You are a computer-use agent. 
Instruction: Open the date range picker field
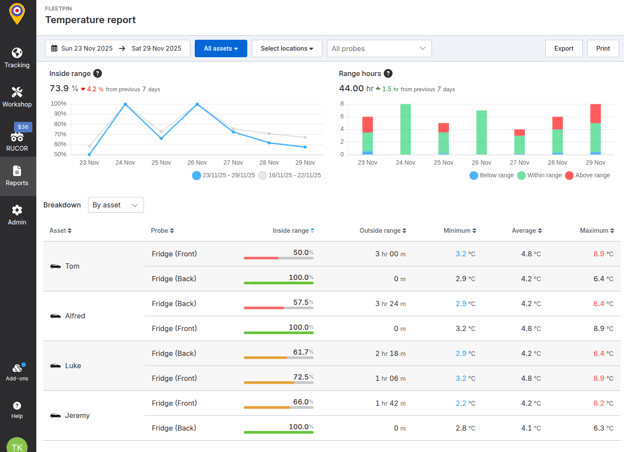pyautogui.click(x=117, y=48)
